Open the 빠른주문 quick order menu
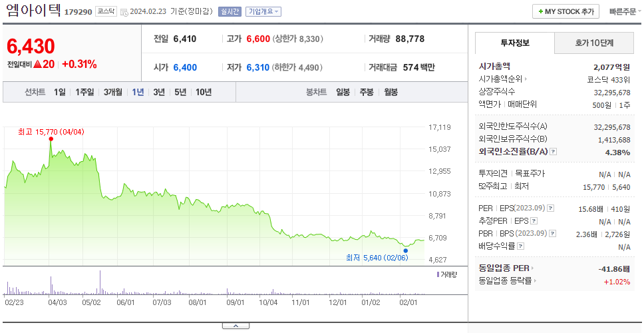The height and width of the screenshot is (333, 644). [x=625, y=11]
